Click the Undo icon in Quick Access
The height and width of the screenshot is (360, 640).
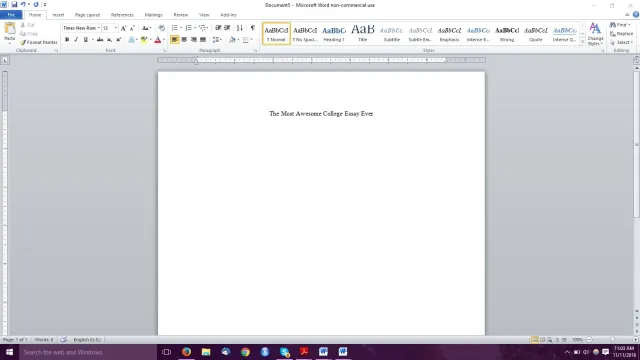(x=23, y=4)
